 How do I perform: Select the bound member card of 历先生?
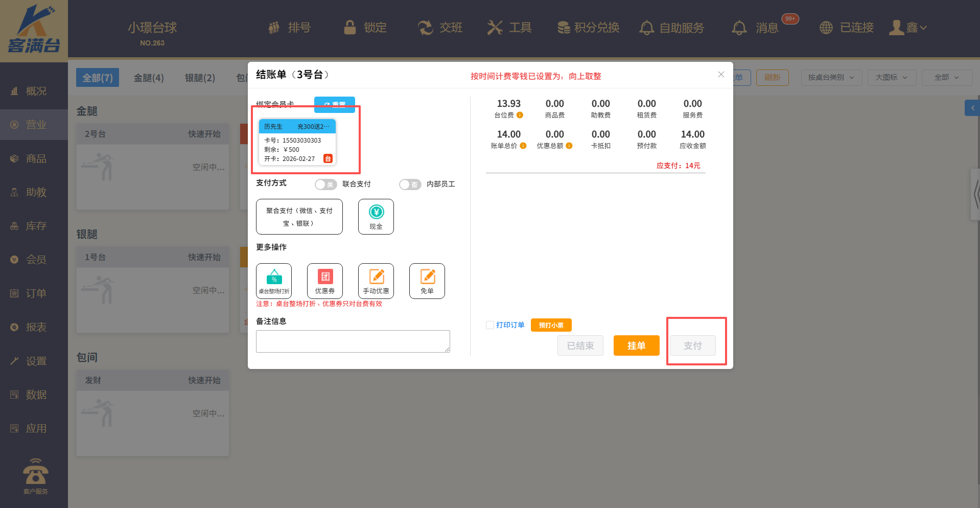click(x=297, y=142)
